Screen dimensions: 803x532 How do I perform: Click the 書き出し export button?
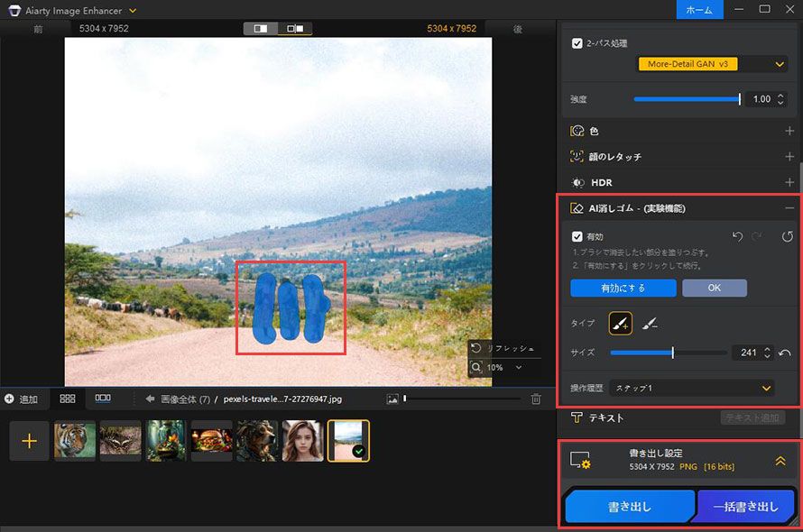coord(629,507)
